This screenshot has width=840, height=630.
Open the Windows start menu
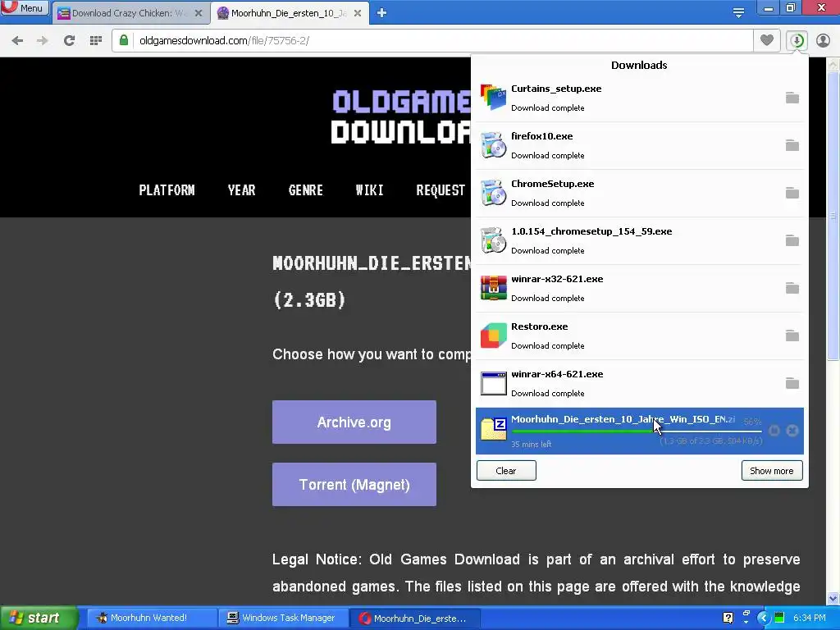point(39,619)
